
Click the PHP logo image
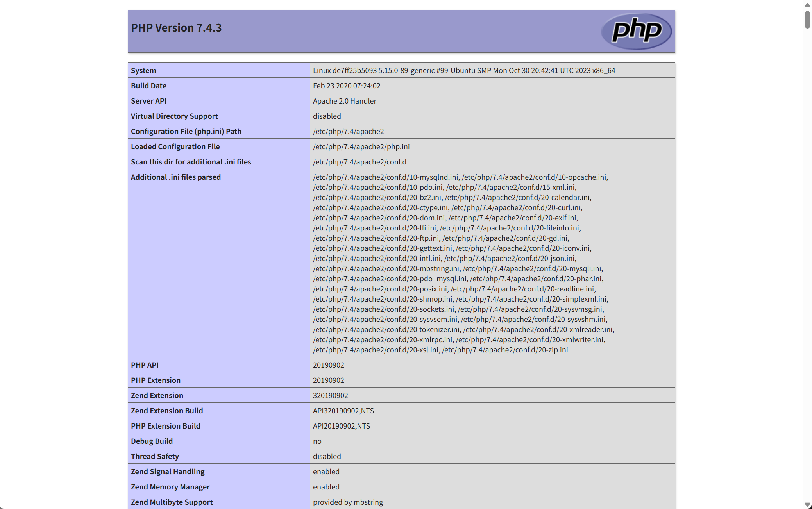coord(636,31)
